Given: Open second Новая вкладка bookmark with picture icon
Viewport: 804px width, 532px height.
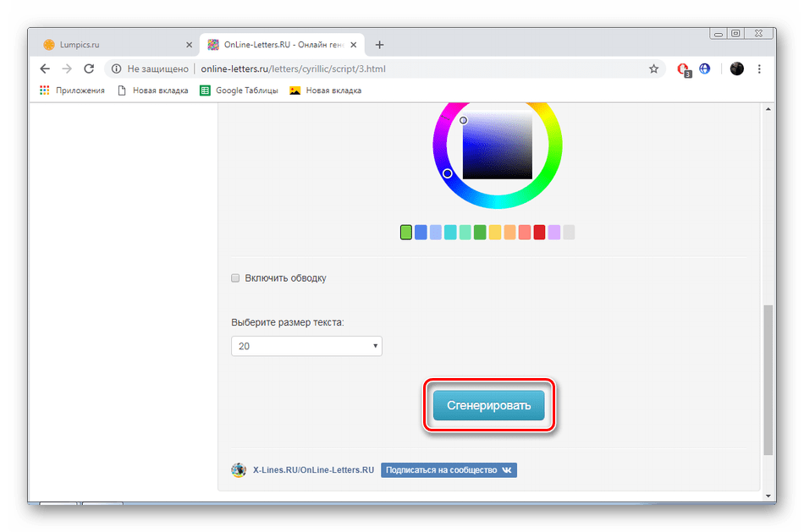Looking at the screenshot, I should 326,90.
